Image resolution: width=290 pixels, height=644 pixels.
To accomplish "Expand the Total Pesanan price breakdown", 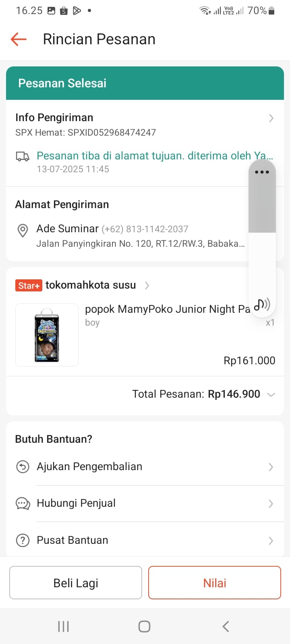I will coord(271,394).
